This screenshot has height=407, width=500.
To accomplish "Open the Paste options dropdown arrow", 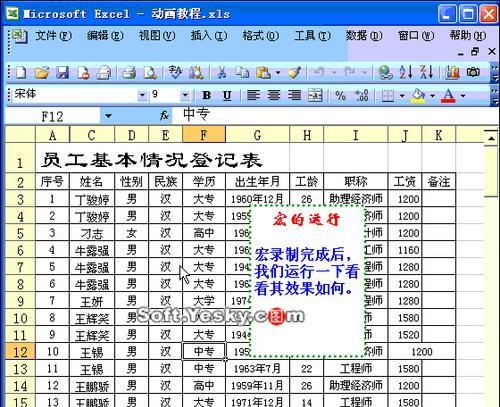I will point(278,72).
